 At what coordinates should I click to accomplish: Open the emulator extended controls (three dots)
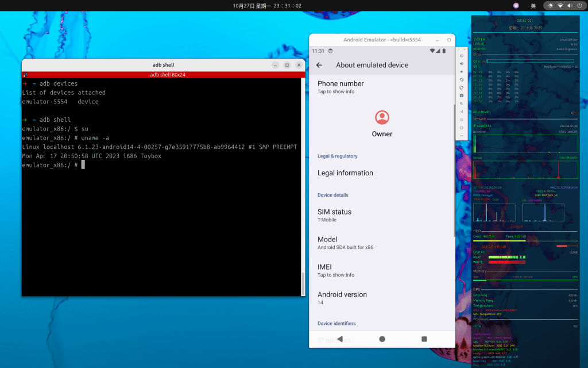pos(462,136)
